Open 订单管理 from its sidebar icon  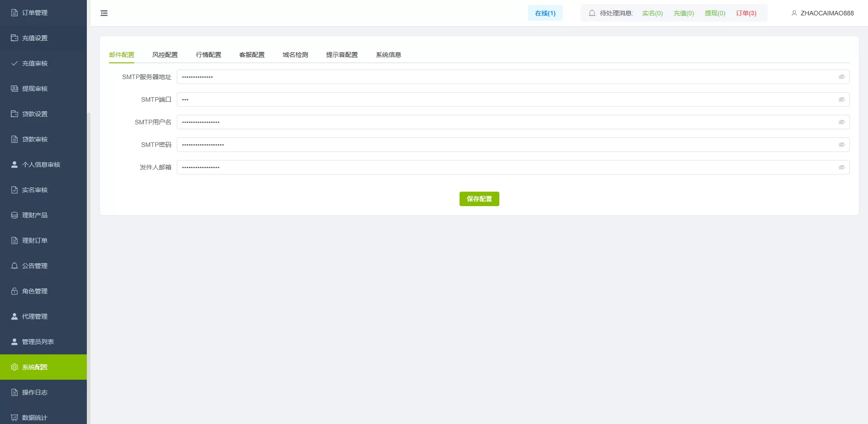pyautogui.click(x=14, y=13)
